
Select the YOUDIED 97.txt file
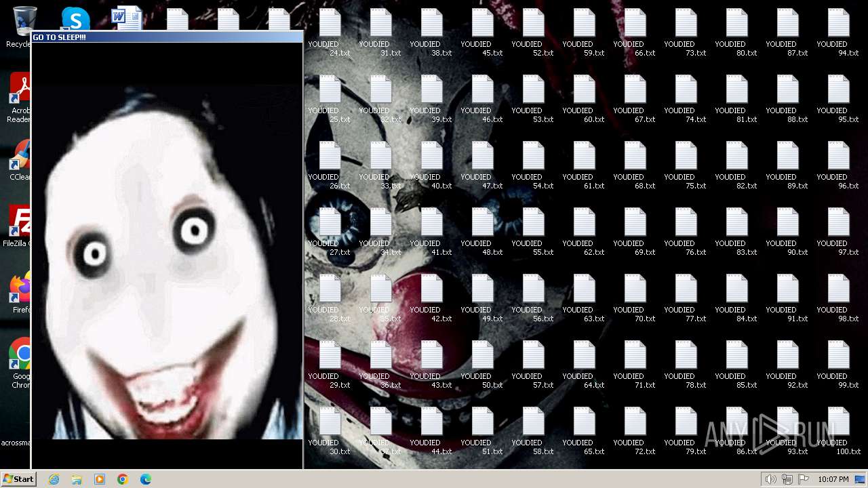[x=838, y=232]
